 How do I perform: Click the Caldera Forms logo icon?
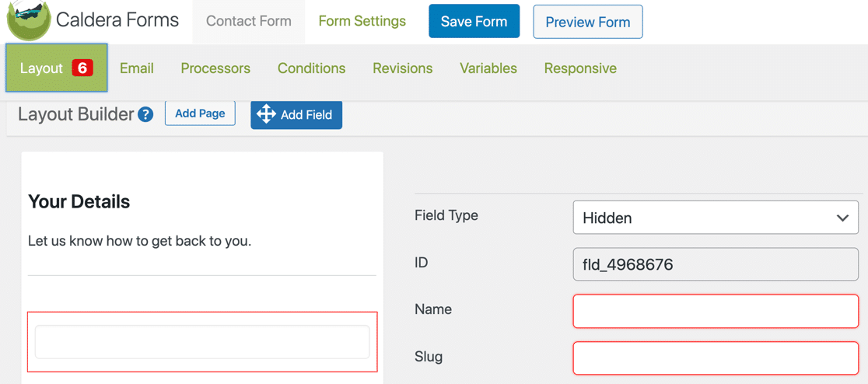[29, 20]
